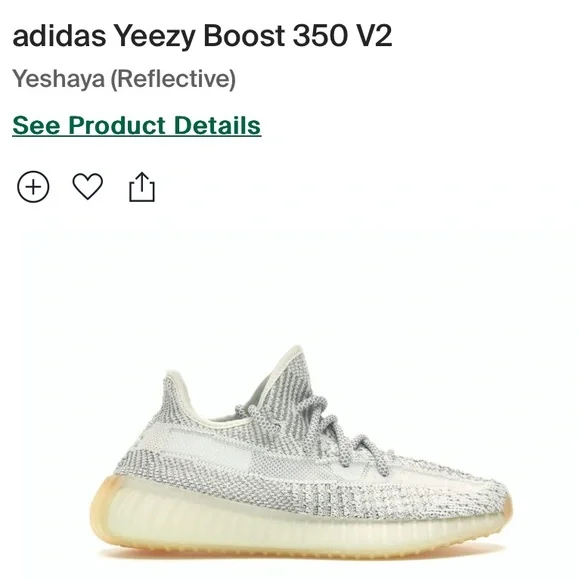Screen dimensions: 580x580
Task: Tap the Yeezy Boost 350 V2 product image
Action: pos(301,452)
